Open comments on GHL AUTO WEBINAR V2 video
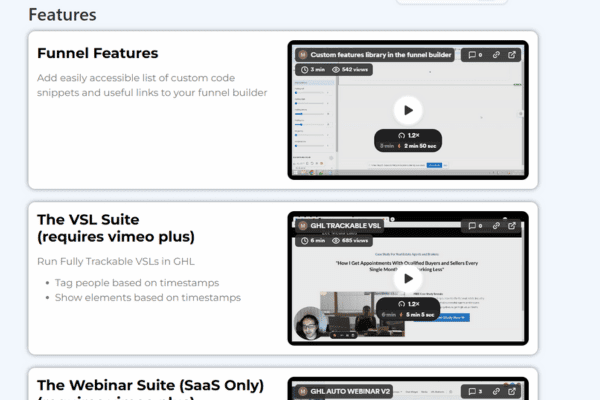The width and height of the screenshot is (600, 400). click(x=475, y=391)
